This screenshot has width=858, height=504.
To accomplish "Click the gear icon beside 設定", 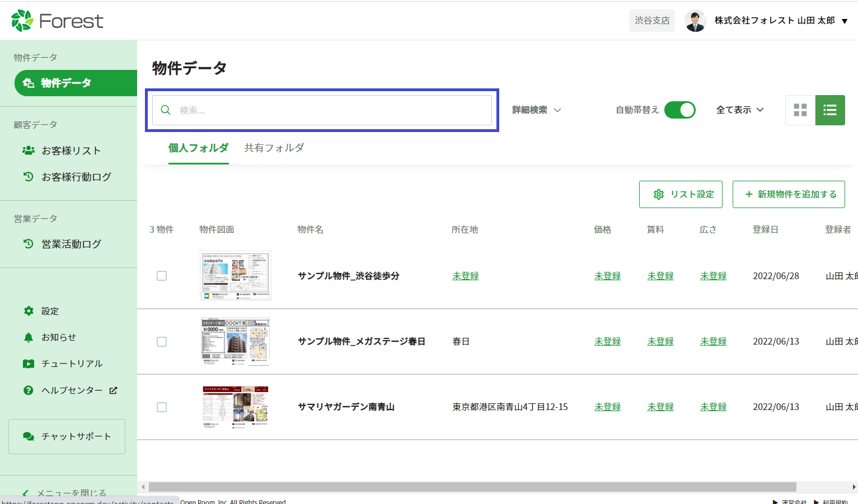I will pyautogui.click(x=29, y=311).
